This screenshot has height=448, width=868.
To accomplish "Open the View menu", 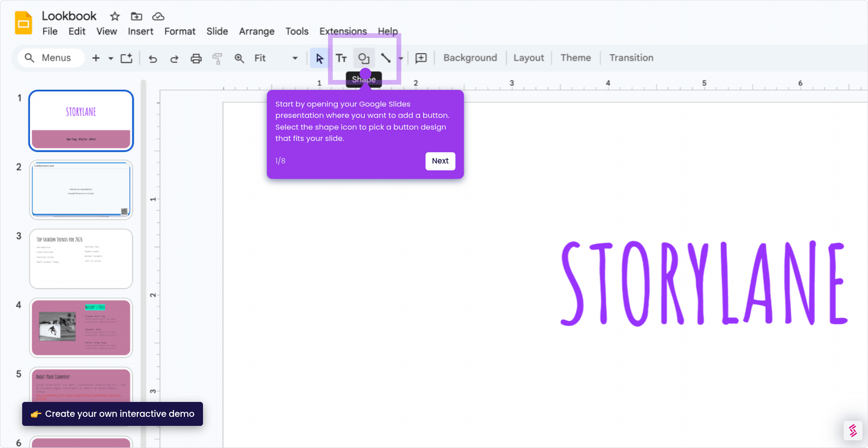I will pyautogui.click(x=107, y=31).
